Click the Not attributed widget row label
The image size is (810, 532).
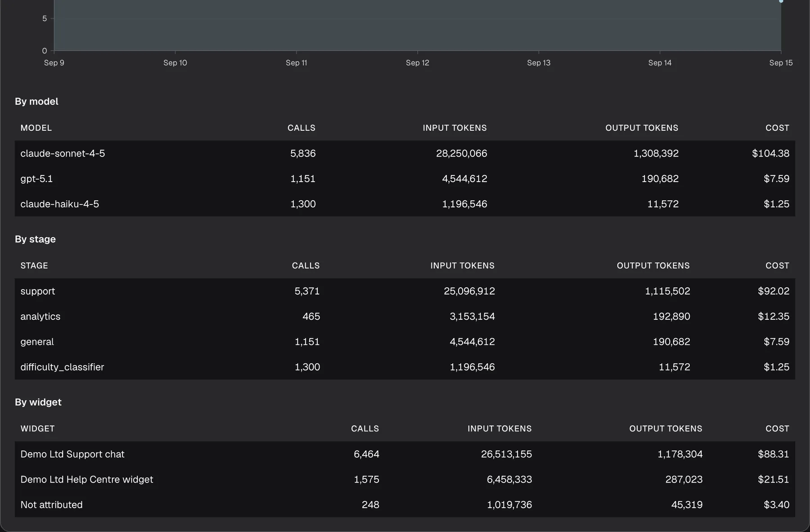51,505
